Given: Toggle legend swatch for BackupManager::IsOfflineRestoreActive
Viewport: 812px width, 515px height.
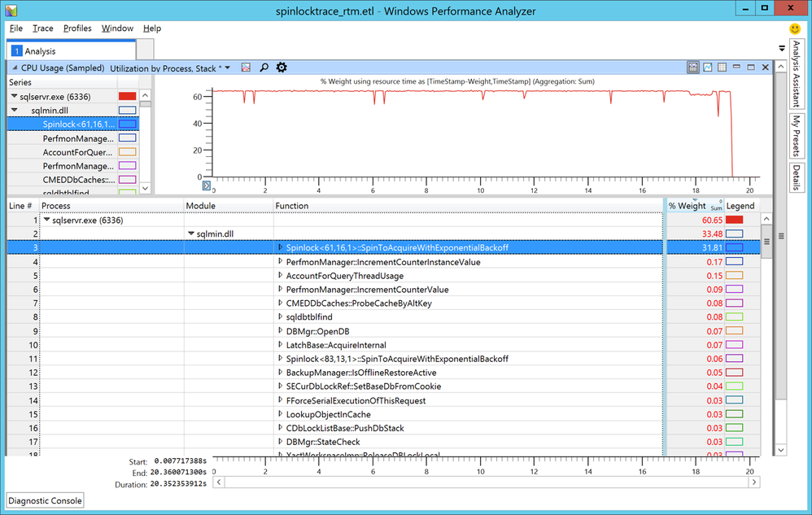Looking at the screenshot, I should point(735,372).
